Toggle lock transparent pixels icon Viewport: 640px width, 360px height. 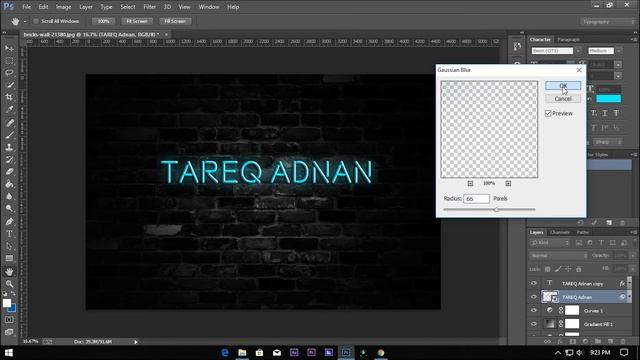[x=548, y=269]
